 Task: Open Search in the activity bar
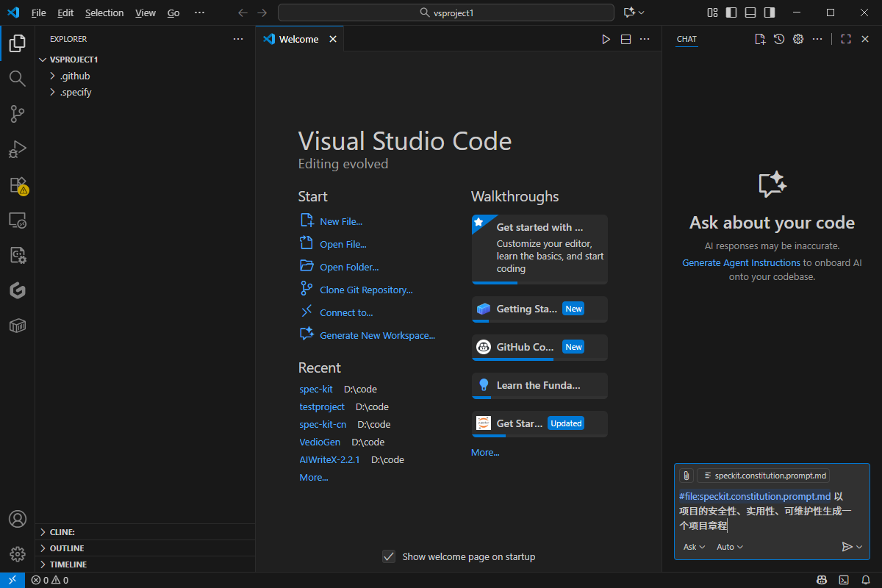coord(17,79)
